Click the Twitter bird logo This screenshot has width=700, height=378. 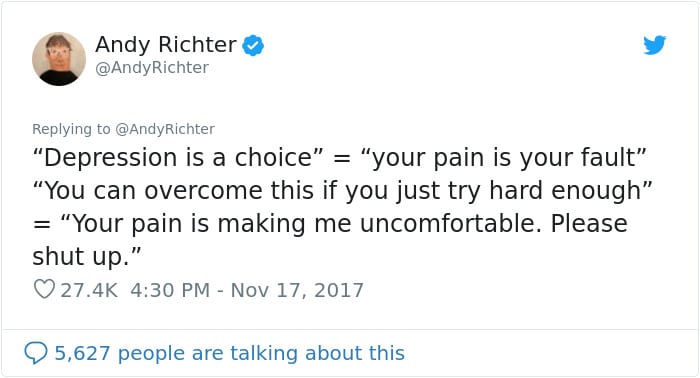654,45
